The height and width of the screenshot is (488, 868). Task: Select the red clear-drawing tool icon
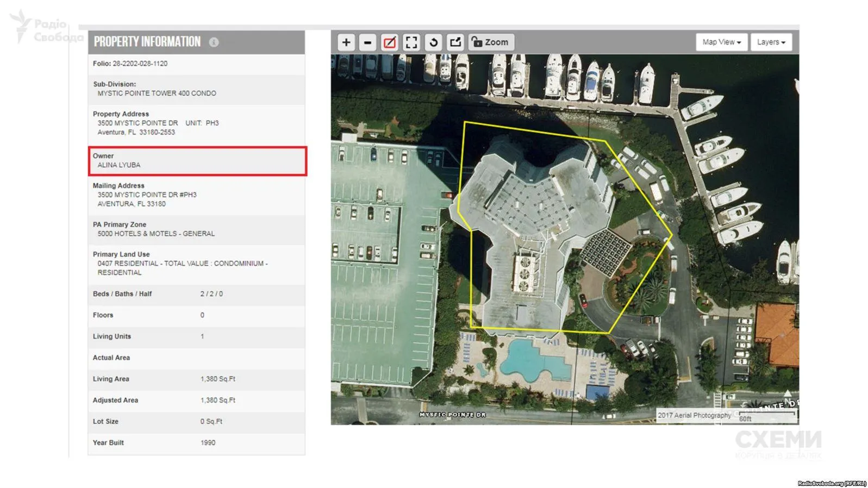(x=389, y=42)
